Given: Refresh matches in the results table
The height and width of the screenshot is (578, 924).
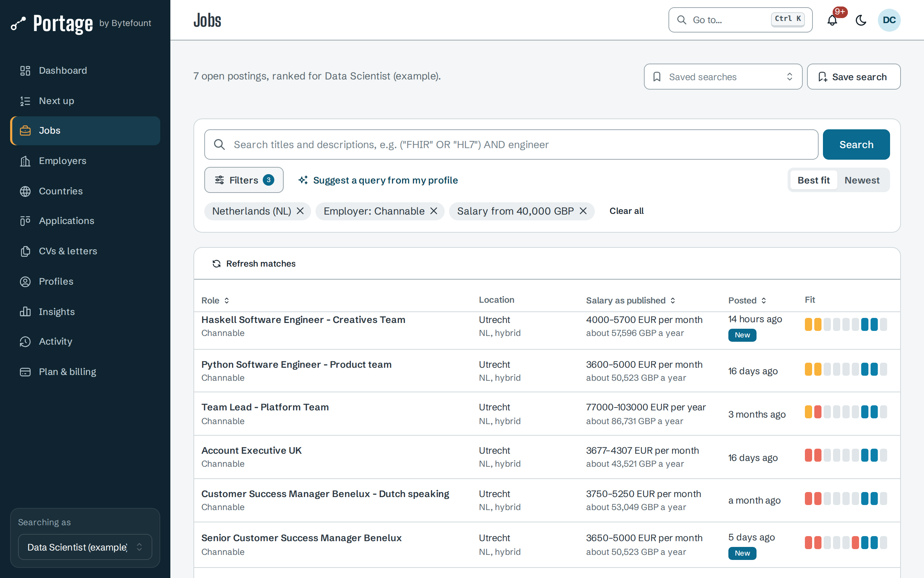Looking at the screenshot, I should (254, 264).
